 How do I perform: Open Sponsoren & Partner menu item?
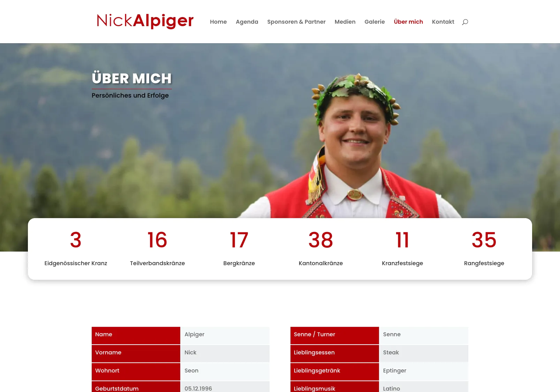(x=296, y=22)
